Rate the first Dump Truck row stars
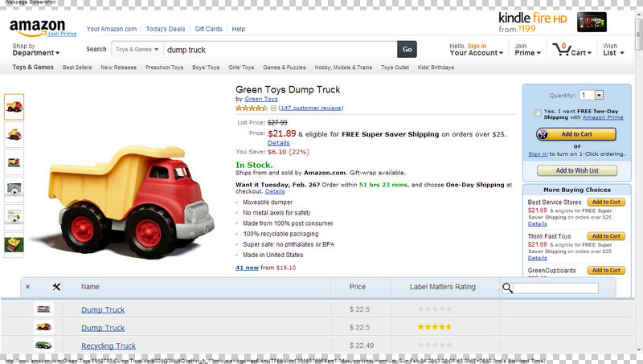 click(434, 309)
